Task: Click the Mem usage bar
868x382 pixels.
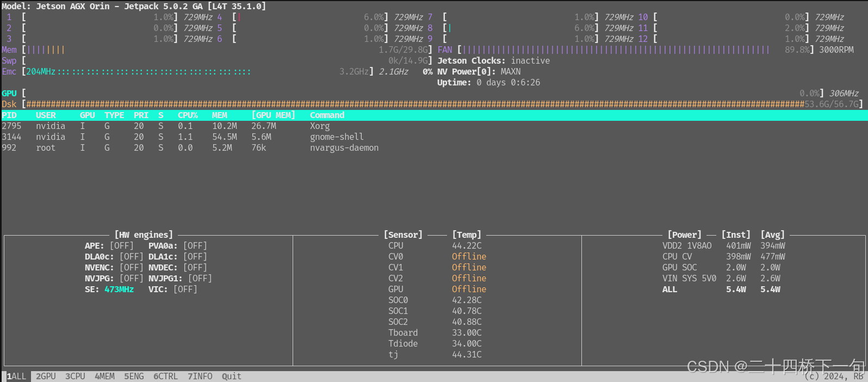Action: click(227, 50)
